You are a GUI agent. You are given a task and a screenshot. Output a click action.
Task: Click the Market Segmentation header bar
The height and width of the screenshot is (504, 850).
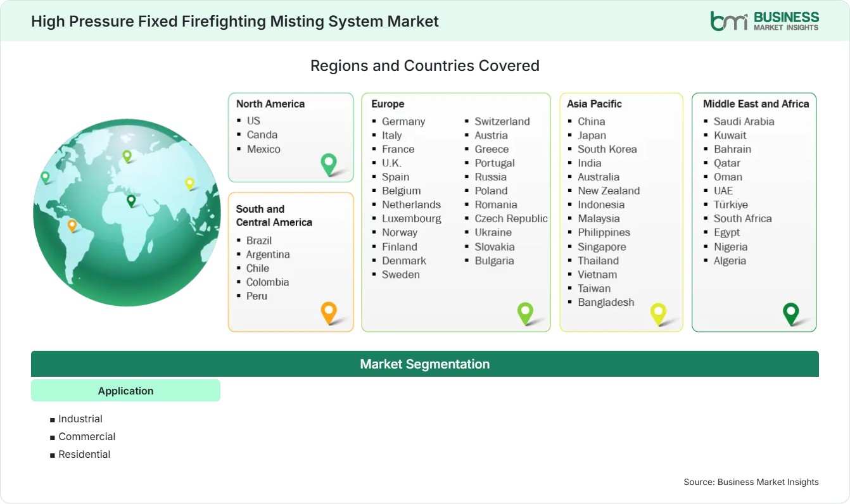425,364
